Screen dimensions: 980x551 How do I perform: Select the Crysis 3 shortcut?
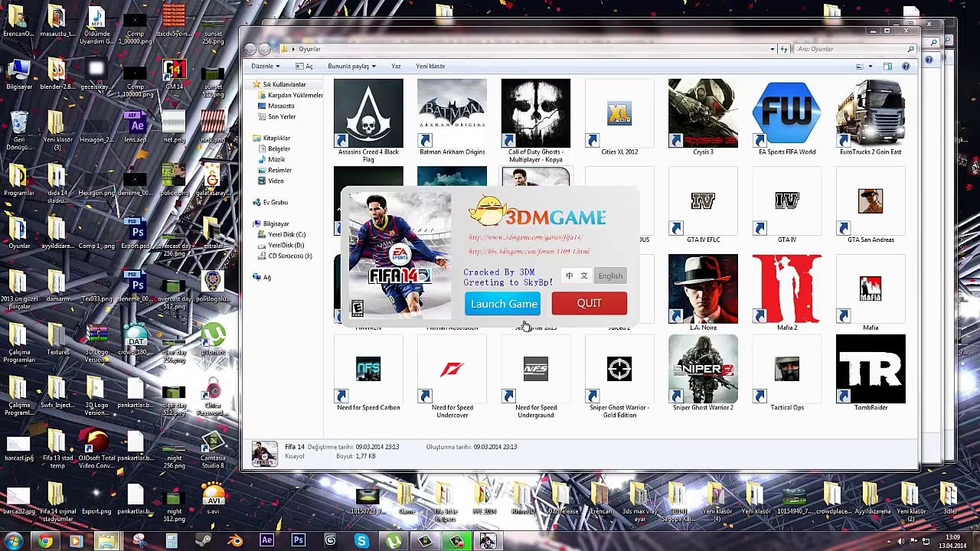click(x=703, y=117)
